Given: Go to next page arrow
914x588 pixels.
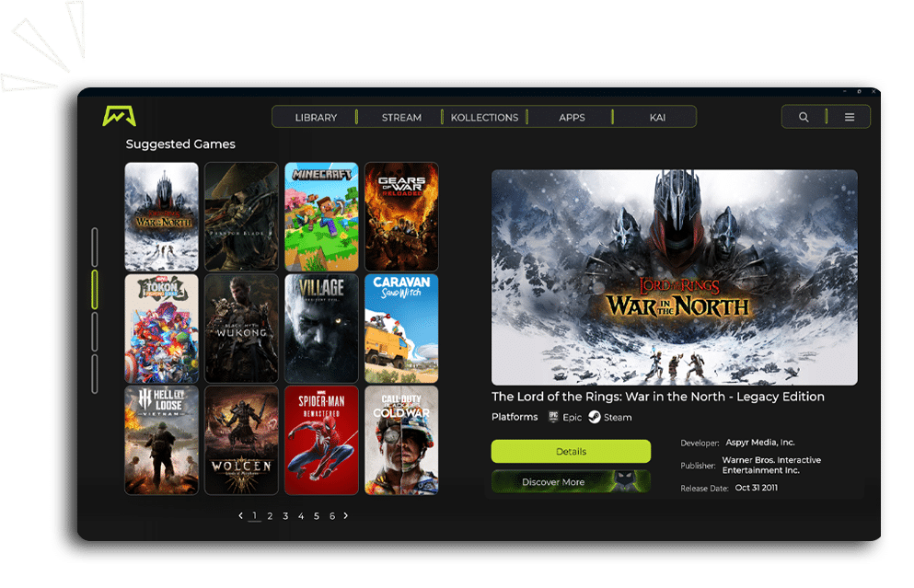Looking at the screenshot, I should coord(346,515).
